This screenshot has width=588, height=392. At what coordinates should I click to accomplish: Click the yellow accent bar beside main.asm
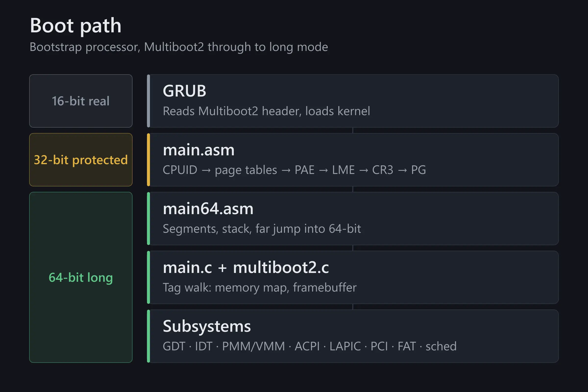[x=148, y=160]
